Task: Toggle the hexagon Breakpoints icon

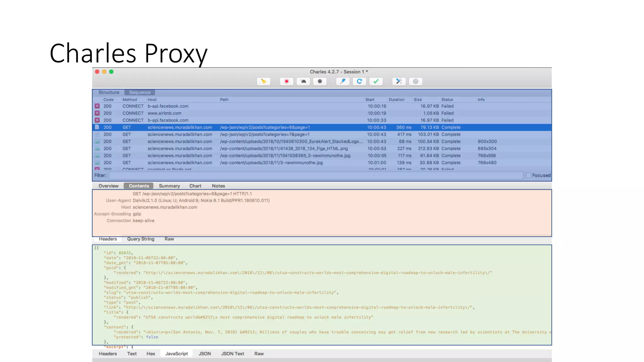Action: click(320, 81)
